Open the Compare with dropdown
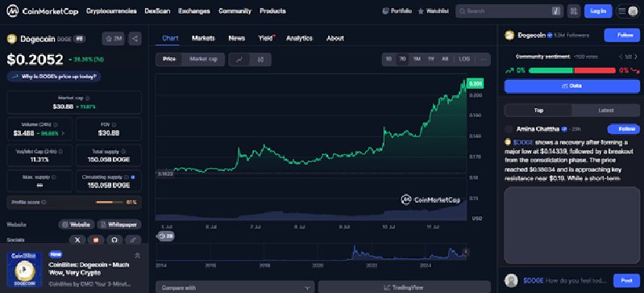644x293 pixels. (x=235, y=287)
